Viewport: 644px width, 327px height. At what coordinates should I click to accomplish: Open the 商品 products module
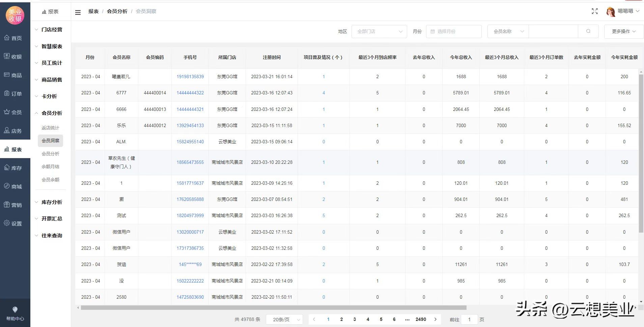click(15, 75)
